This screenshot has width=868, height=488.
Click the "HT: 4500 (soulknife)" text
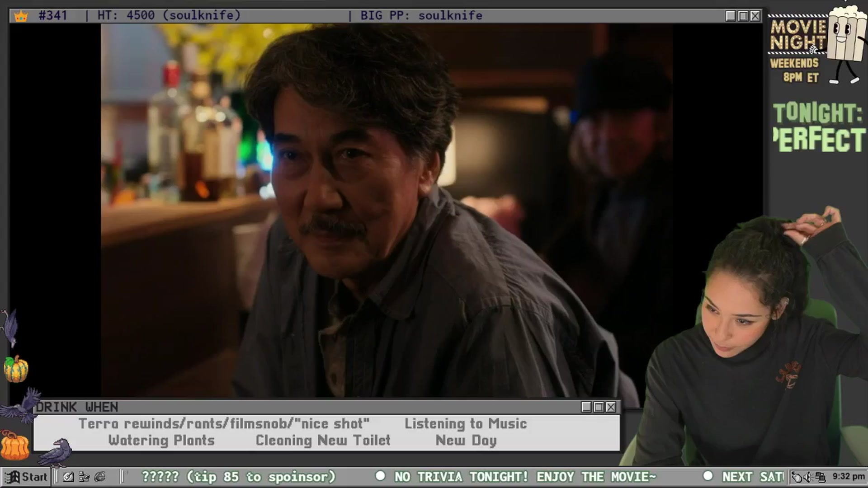(169, 15)
